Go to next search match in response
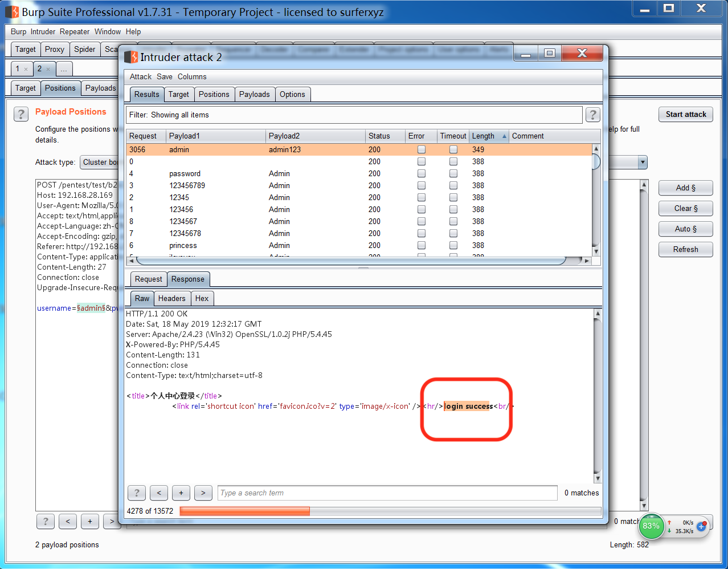 point(203,493)
